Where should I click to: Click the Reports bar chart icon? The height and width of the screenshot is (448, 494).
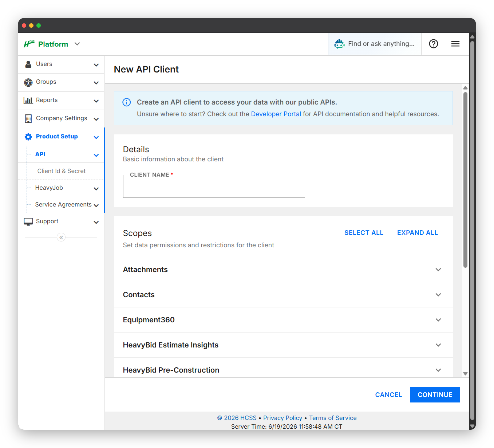point(28,101)
